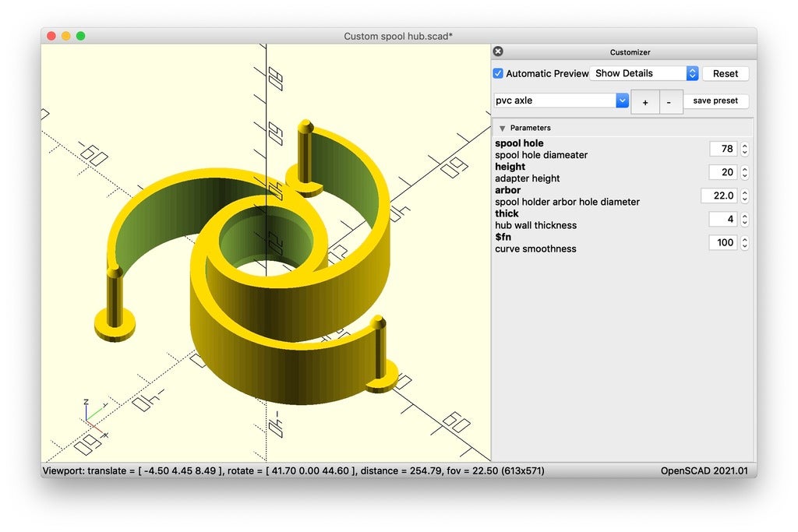798x532 pixels.
Task: Open the Show Details dropdown
Action: 644,73
